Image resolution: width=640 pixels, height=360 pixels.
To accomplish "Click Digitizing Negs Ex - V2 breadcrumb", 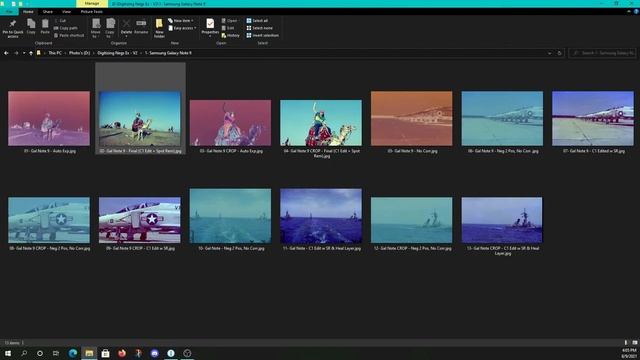I will (118, 53).
